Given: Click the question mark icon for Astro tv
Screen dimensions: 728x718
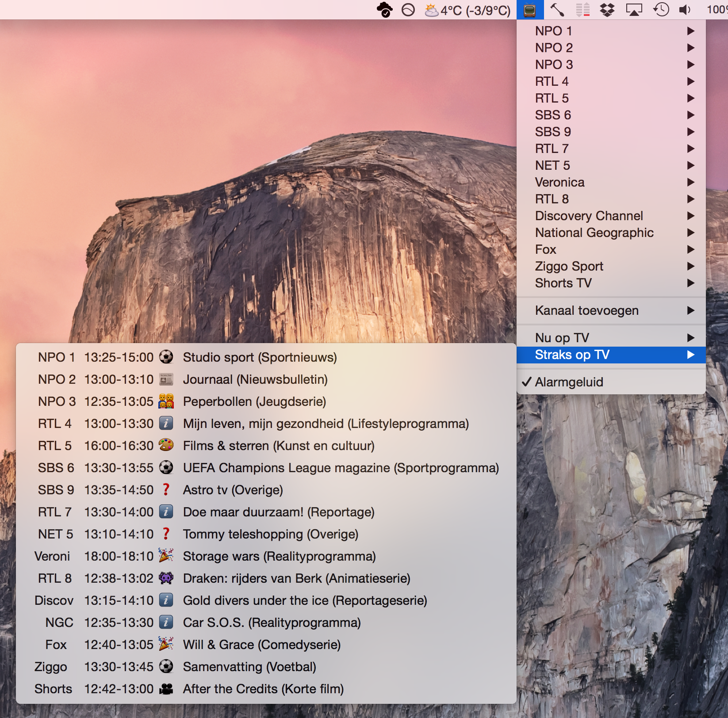Looking at the screenshot, I should pyautogui.click(x=166, y=489).
